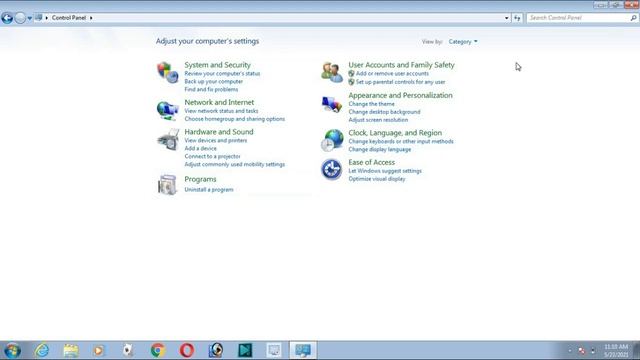The height and width of the screenshot is (360, 640).
Task: Click Optimize visual display link
Action: pos(377,179)
